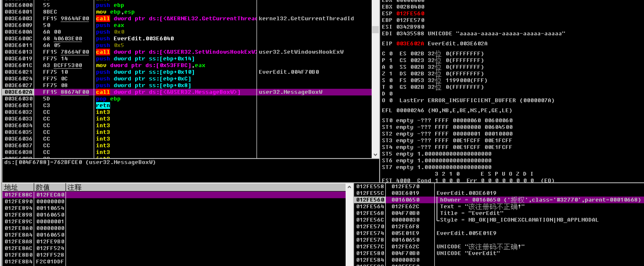
Task: Select the ESI register value 0342B980
Action: point(410,27)
